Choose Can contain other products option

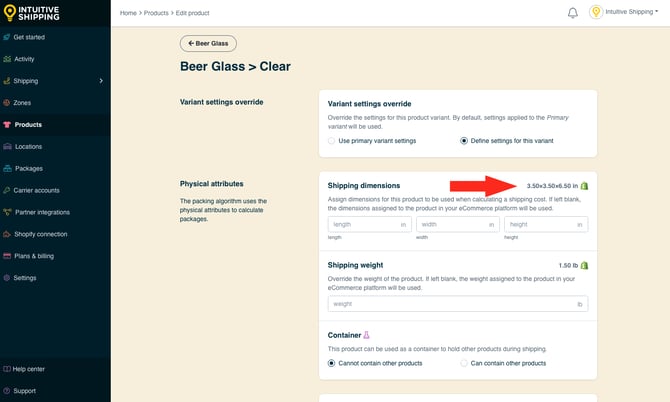464,363
